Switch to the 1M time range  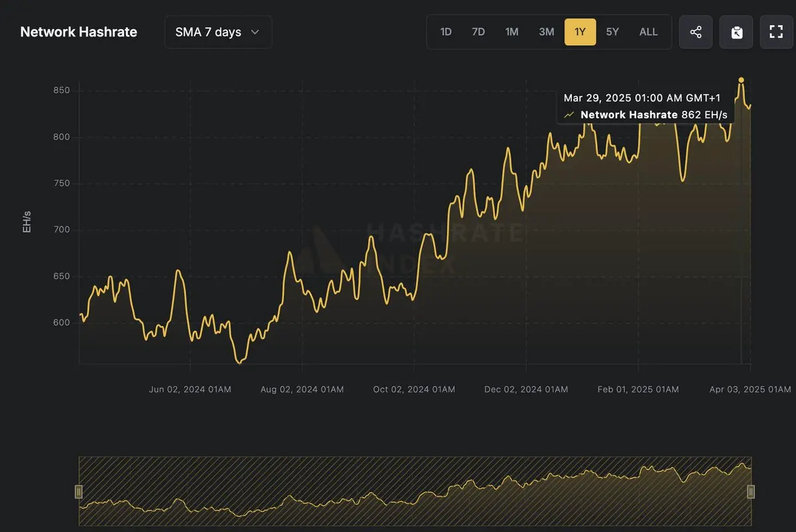click(511, 32)
